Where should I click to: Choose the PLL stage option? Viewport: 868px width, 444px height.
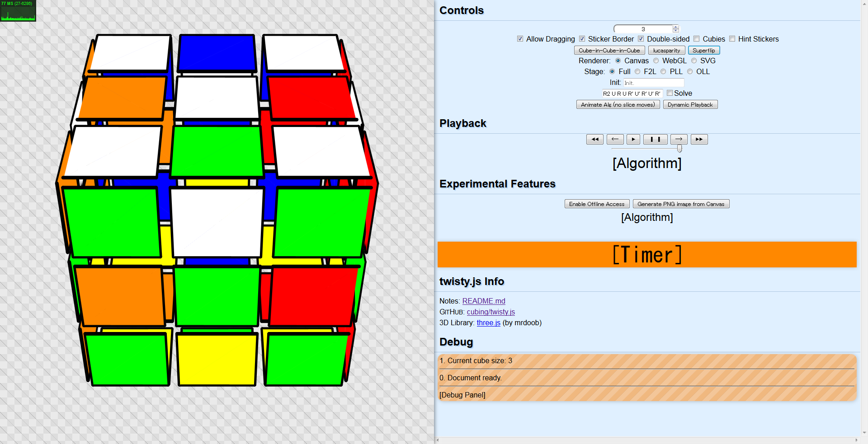663,71
